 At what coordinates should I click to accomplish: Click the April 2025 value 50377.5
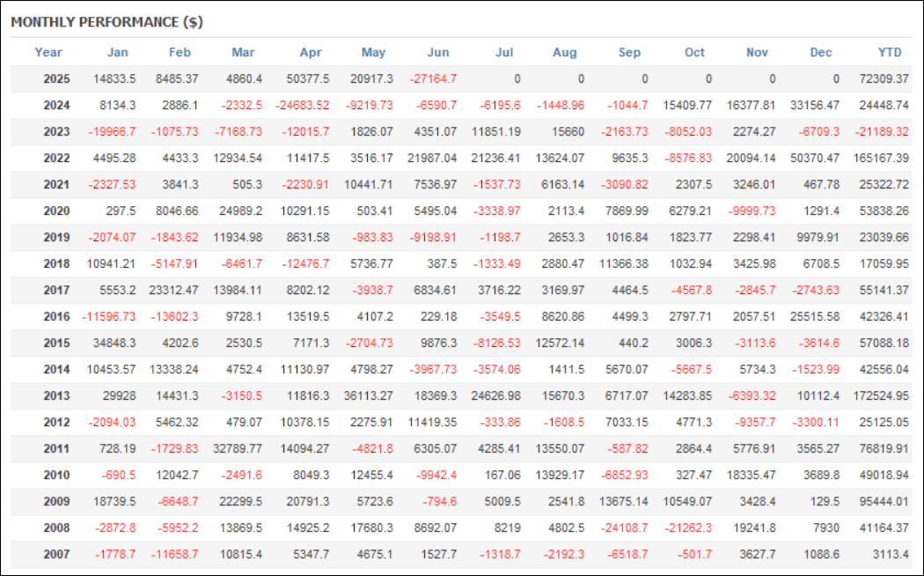click(x=308, y=79)
